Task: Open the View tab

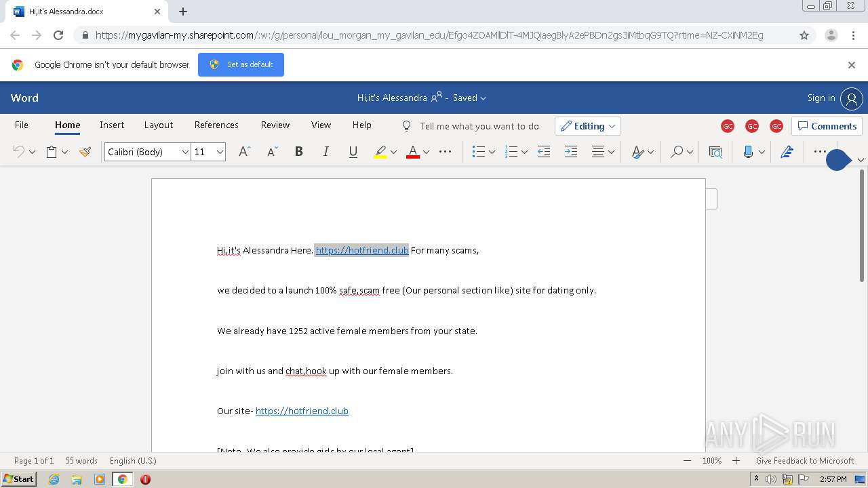Action: (x=321, y=125)
